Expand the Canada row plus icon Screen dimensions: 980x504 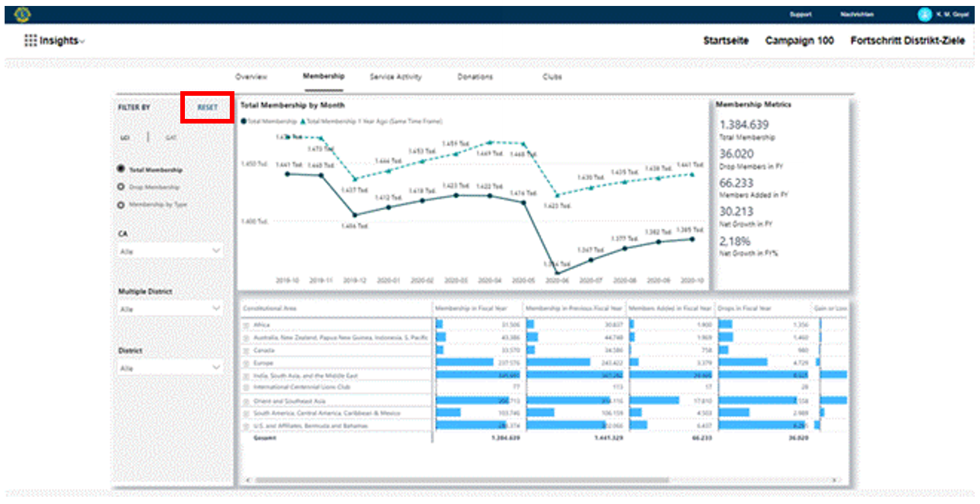[x=246, y=350]
